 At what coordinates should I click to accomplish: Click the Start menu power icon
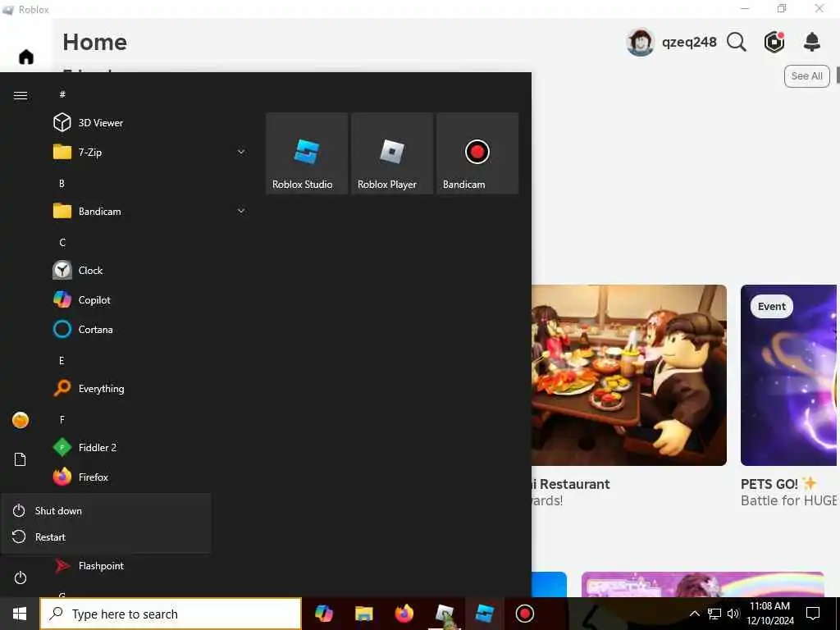[21, 577]
